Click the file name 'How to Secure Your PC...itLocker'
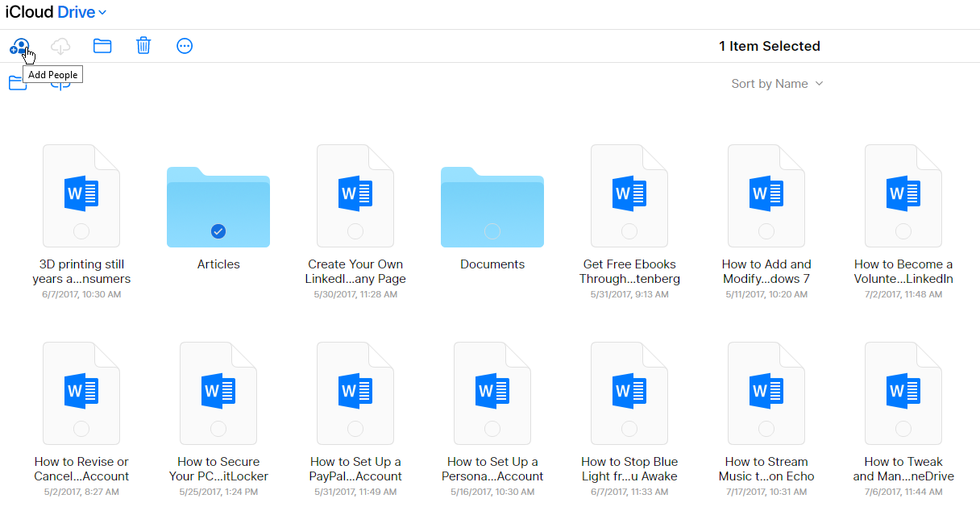This screenshot has width=980, height=507. [218, 469]
